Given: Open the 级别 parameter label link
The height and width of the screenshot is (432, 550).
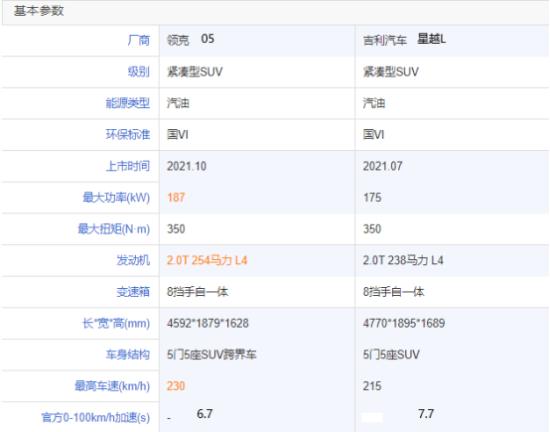Looking at the screenshot, I should coord(139,72).
